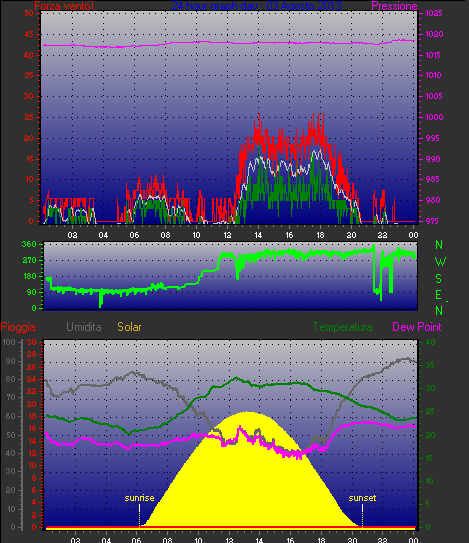Click the 30 rain axis value
Screen dimensions: 469x543
(x=32, y=342)
